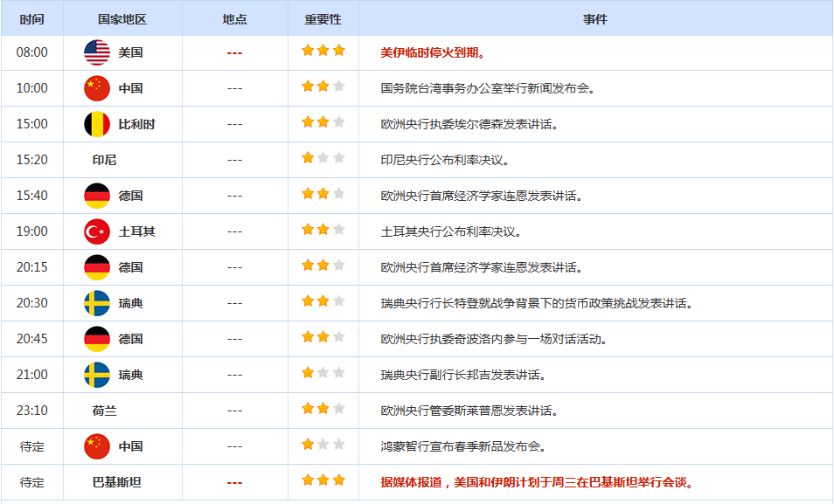
Task: Click the United States flag icon
Action: tap(97, 52)
